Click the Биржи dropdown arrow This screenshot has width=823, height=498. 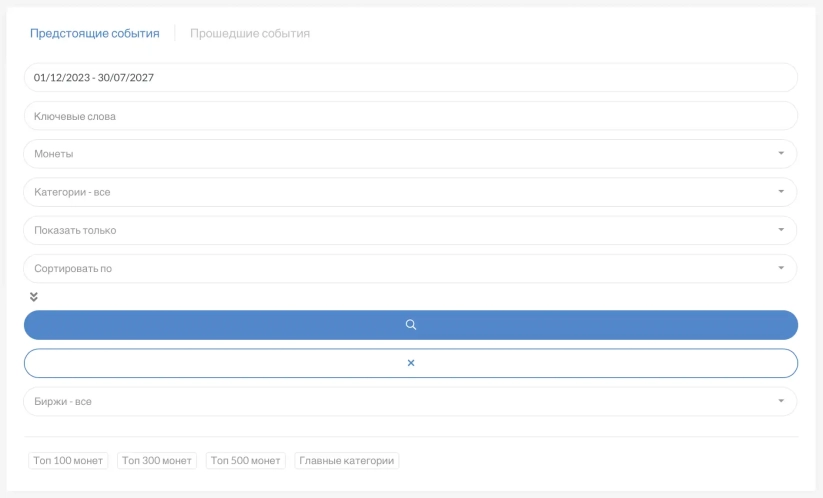click(x=780, y=402)
